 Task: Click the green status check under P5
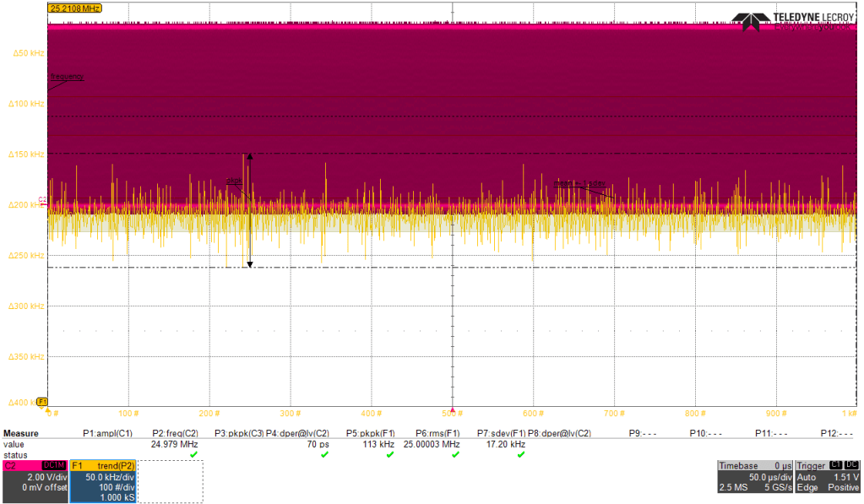[389, 455]
